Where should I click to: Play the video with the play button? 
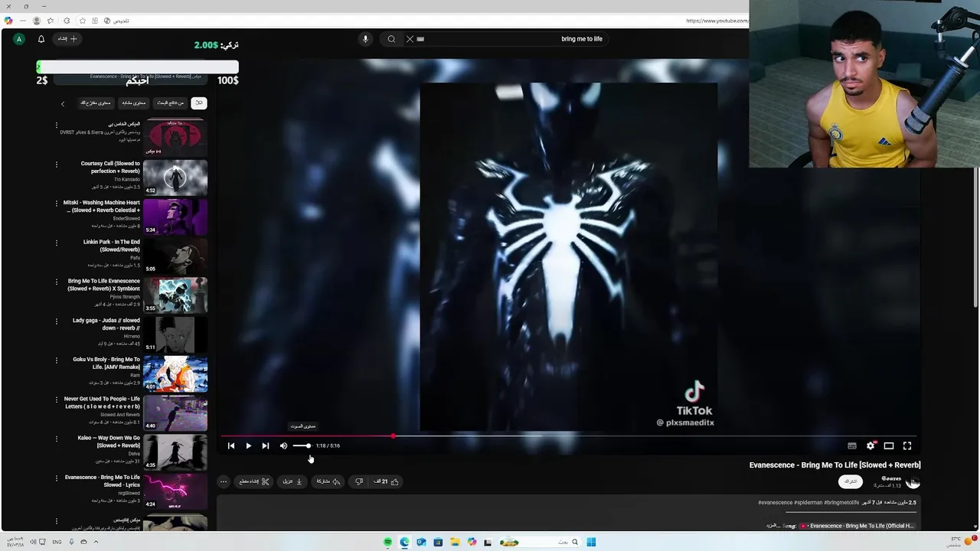pos(248,445)
